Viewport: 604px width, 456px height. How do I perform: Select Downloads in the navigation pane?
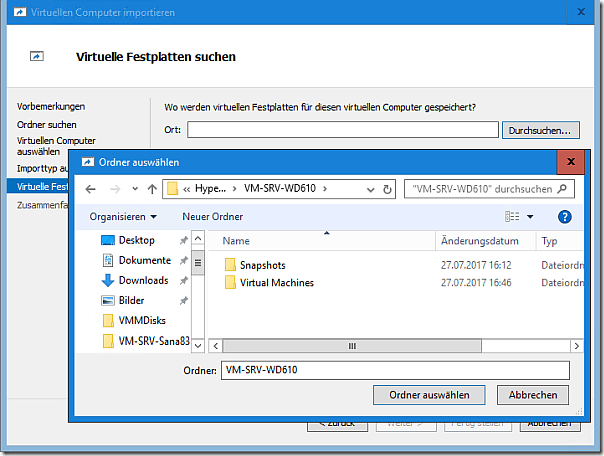pyautogui.click(x=143, y=280)
